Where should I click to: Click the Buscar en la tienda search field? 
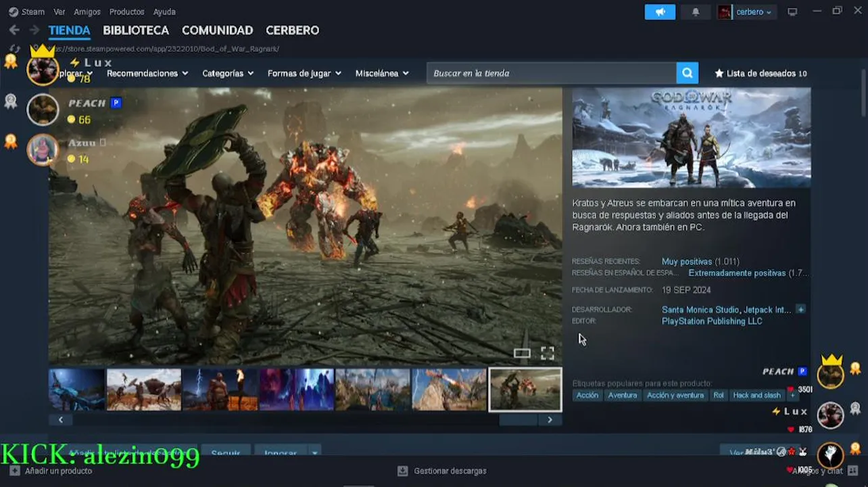tap(552, 73)
